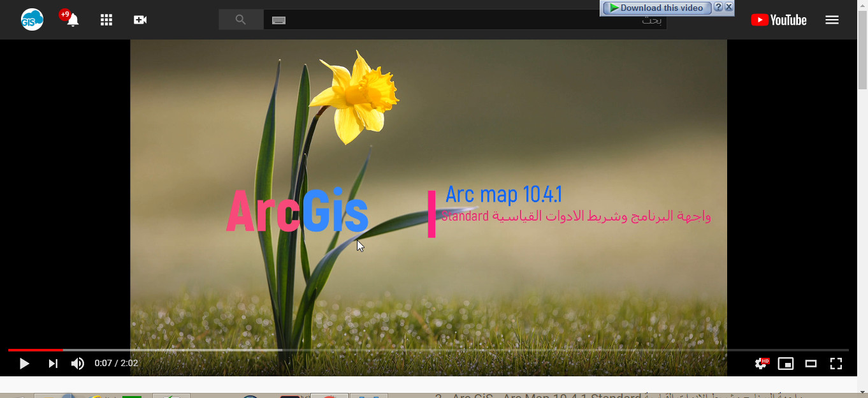
Task: Enter full screen mode
Action: coord(836,364)
